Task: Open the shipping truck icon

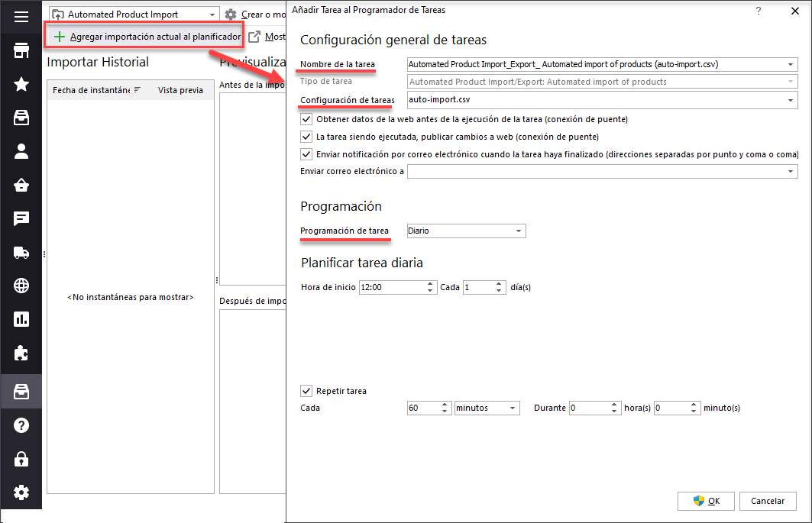Action: (21, 253)
